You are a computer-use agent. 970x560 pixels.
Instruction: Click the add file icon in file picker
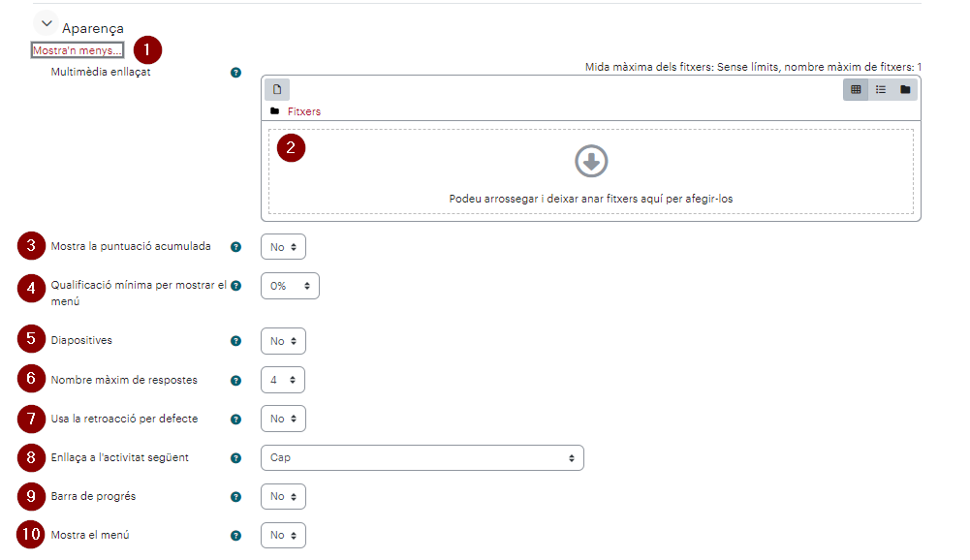pyautogui.click(x=277, y=89)
